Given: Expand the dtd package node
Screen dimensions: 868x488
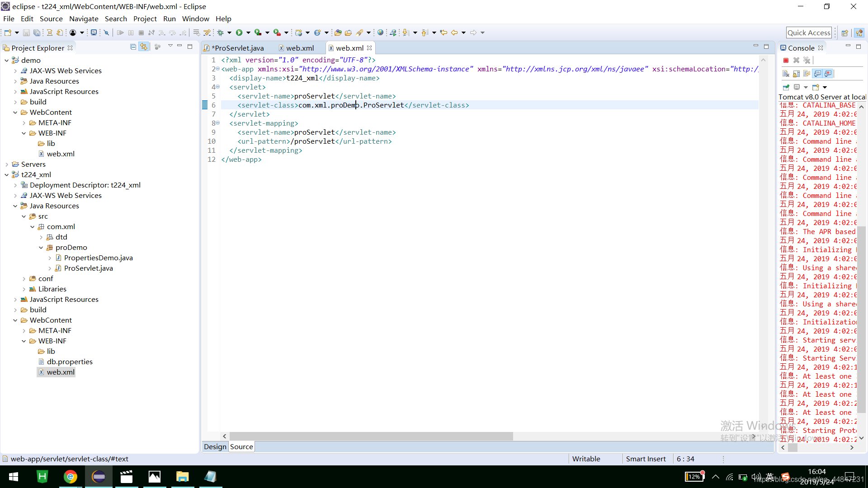Looking at the screenshot, I should click(x=41, y=237).
